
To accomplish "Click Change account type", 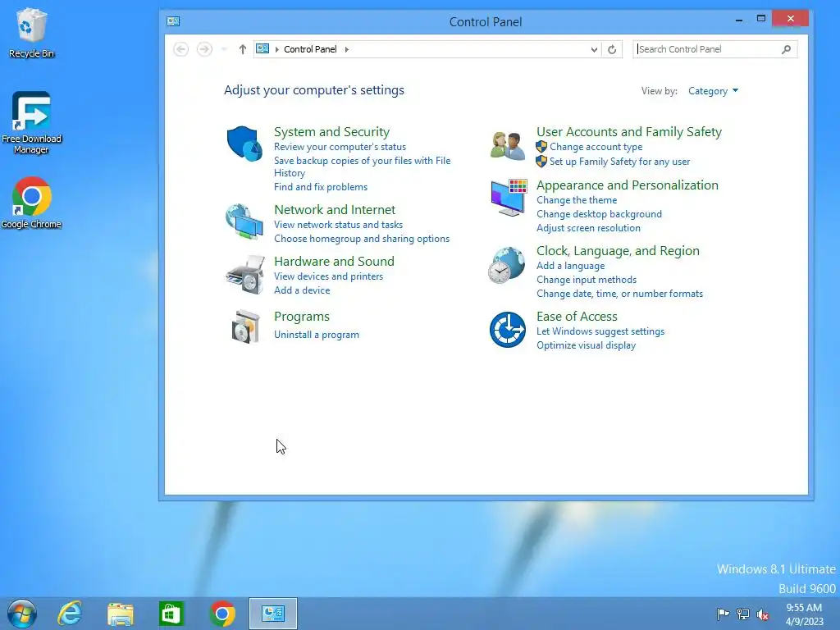I will click(596, 147).
